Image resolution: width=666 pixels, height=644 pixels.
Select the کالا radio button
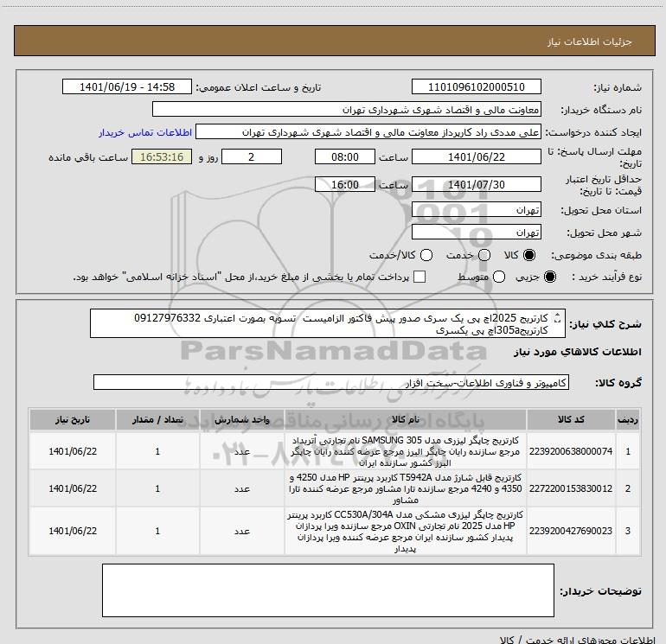[x=529, y=255]
